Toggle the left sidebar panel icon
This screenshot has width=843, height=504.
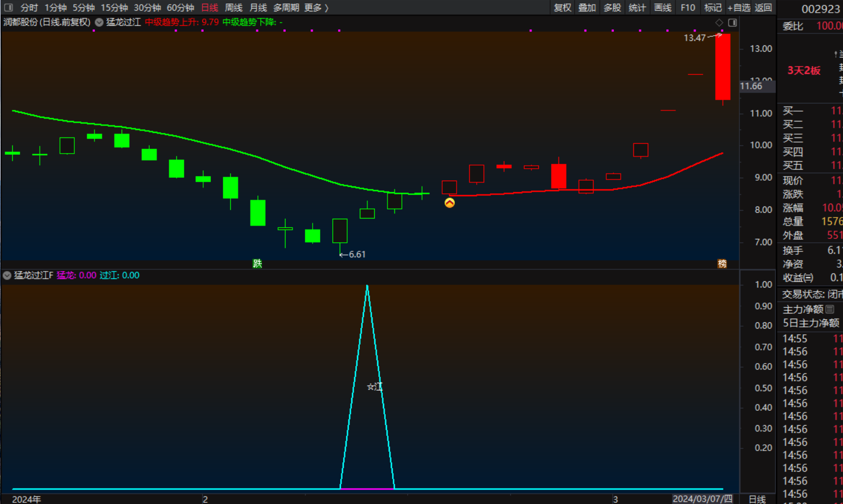(x=9, y=7)
